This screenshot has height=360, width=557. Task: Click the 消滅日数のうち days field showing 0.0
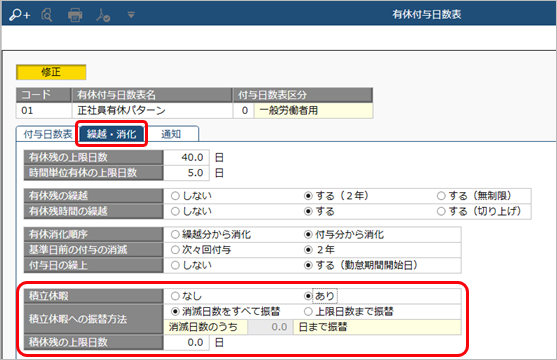point(270,327)
